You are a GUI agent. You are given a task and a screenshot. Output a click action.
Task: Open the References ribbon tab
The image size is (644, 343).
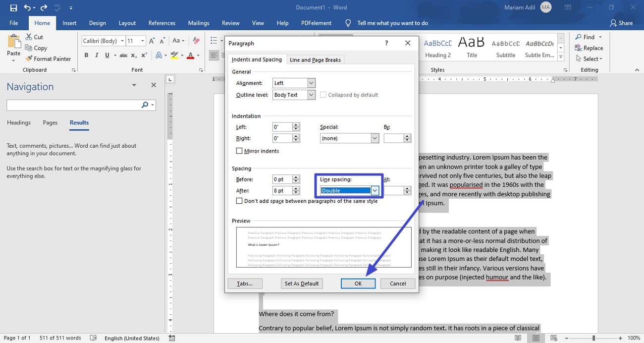point(161,23)
